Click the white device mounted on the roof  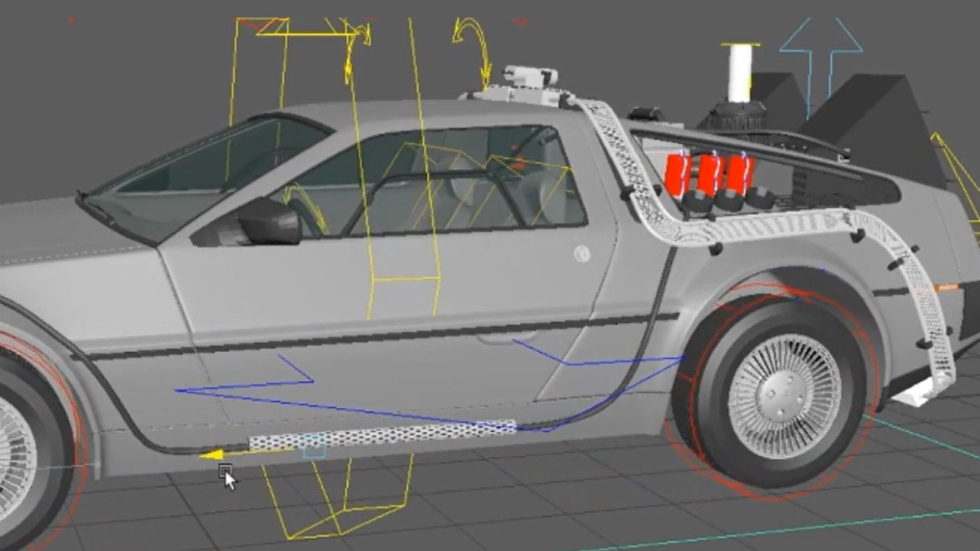(527, 81)
